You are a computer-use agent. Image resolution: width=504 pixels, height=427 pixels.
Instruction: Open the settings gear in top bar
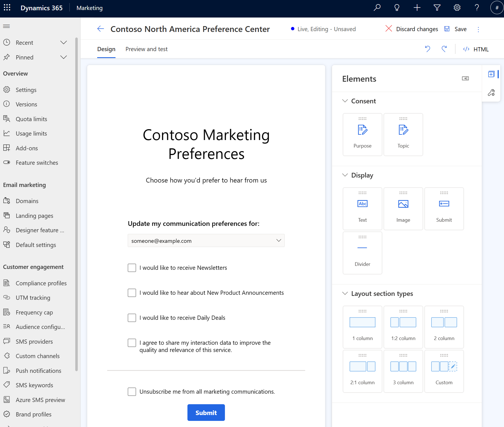click(457, 8)
